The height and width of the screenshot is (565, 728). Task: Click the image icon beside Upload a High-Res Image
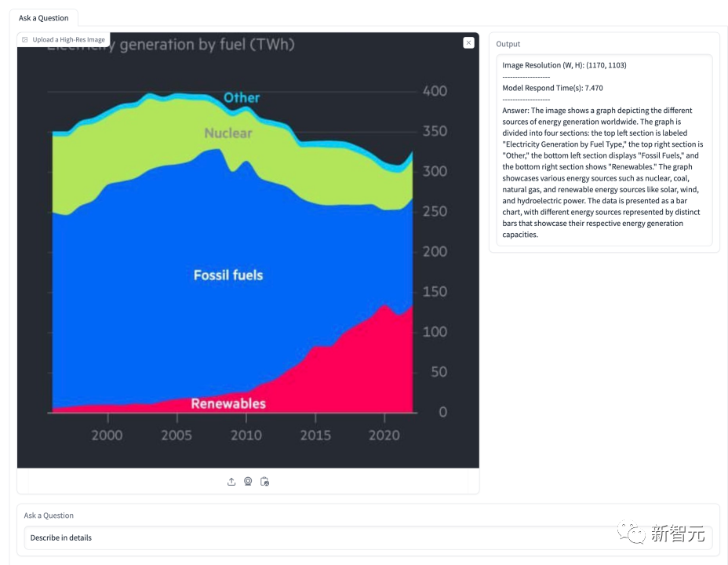pyautogui.click(x=25, y=40)
